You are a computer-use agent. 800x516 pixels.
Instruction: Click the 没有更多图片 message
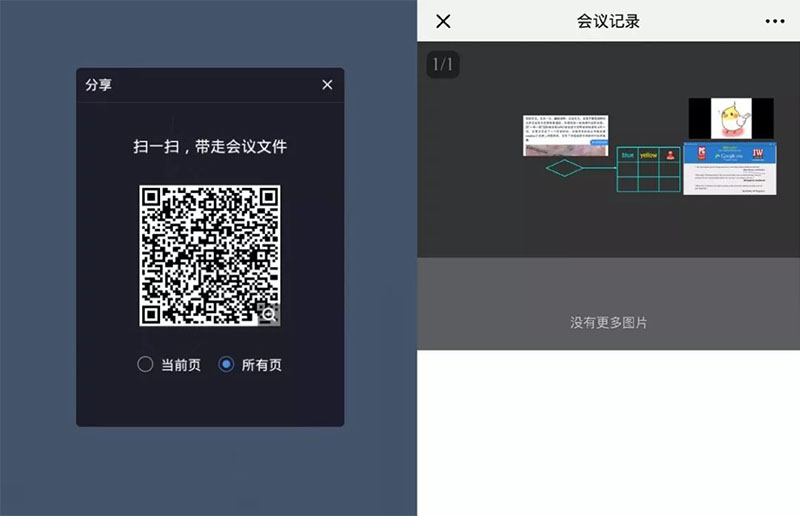coord(608,323)
